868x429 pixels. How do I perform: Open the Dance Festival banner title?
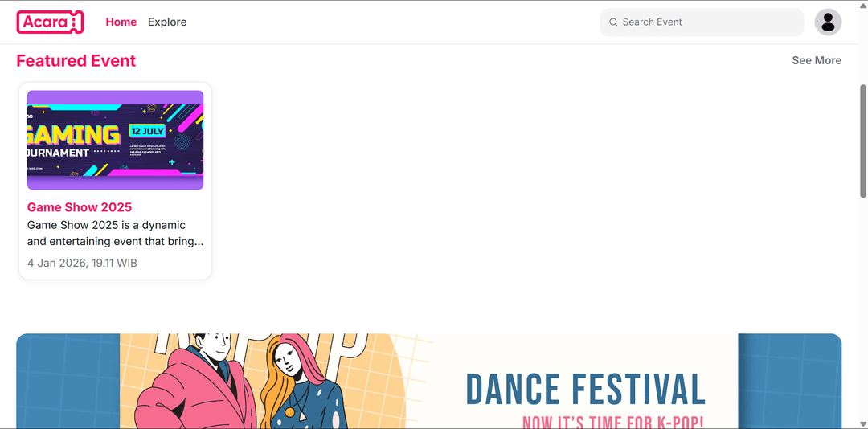(585, 390)
